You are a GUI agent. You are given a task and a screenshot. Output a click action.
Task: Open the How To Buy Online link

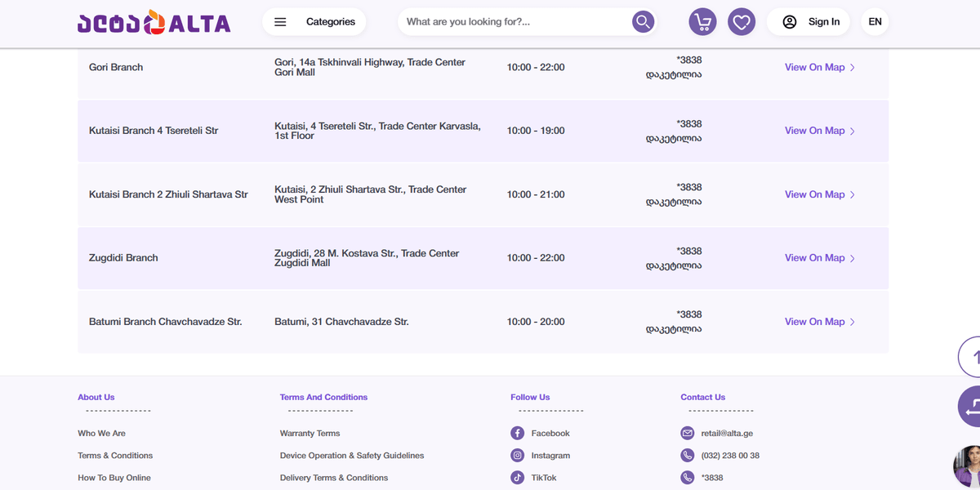[114, 478]
